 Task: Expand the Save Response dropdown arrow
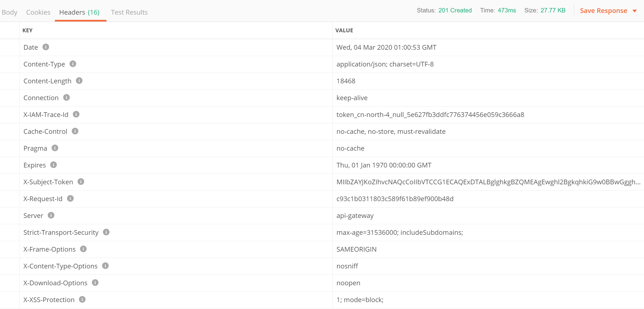pyautogui.click(x=635, y=11)
